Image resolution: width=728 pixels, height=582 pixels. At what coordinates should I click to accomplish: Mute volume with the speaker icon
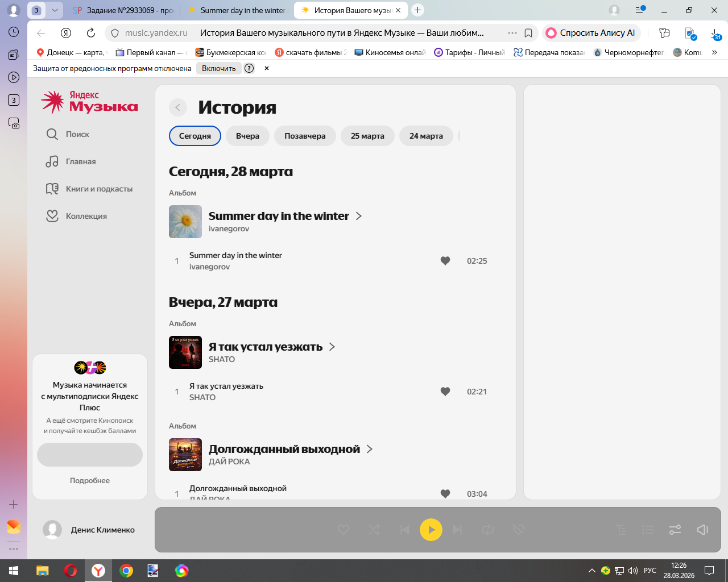[702, 530]
